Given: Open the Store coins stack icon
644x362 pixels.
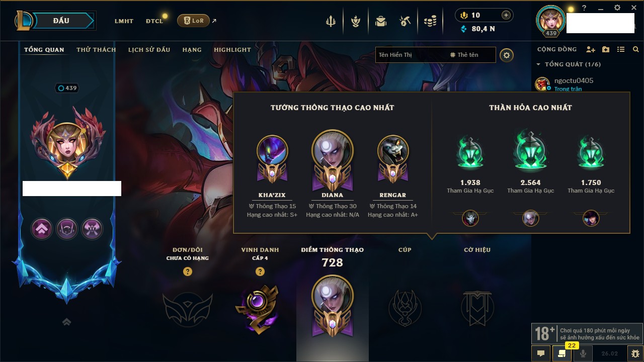Looking at the screenshot, I should pos(430,21).
